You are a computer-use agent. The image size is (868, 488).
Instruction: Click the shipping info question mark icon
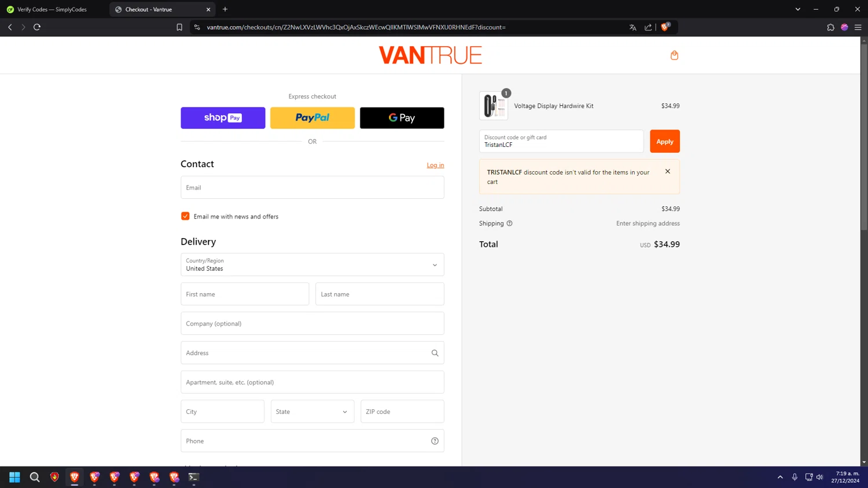[509, 223]
